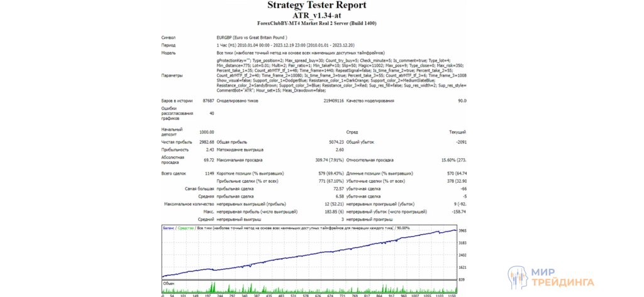Click the Средства legend label on chart
The image size is (644, 297).
[x=186, y=228]
